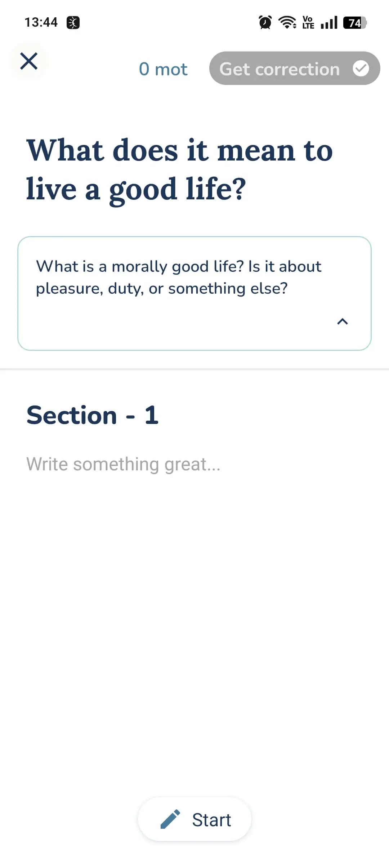
Task: Tap the pleasure, duty, or something else text
Action: pos(162,289)
